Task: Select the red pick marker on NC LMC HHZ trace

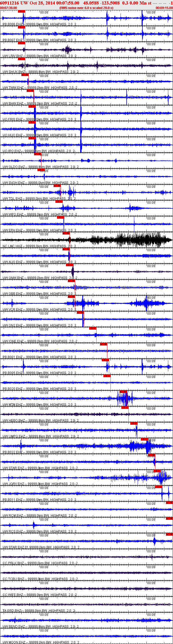Action: pyautogui.click(x=66, y=233)
